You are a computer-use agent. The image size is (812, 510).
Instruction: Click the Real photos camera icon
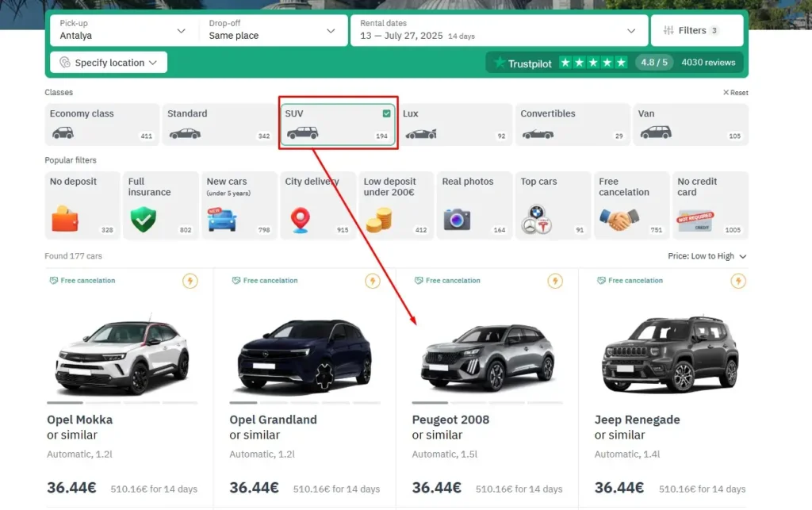pos(457,220)
